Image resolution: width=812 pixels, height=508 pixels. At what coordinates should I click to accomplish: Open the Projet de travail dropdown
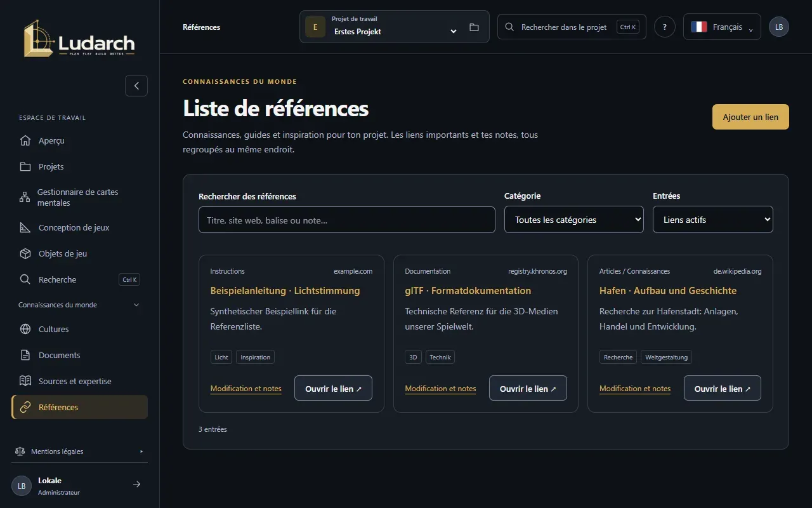click(x=395, y=27)
